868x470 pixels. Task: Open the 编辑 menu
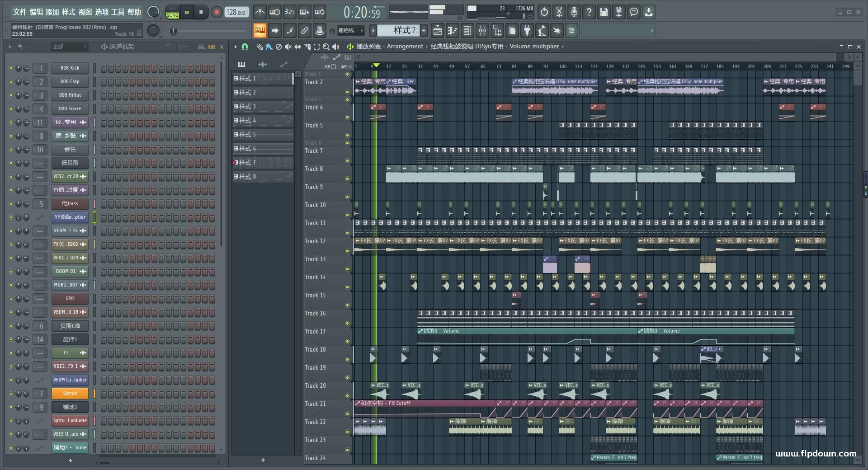(x=36, y=12)
